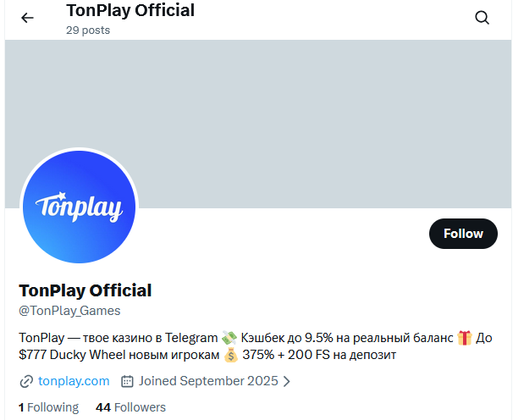Click the TonPlay Official header title
The image size is (524, 420).
(x=130, y=10)
